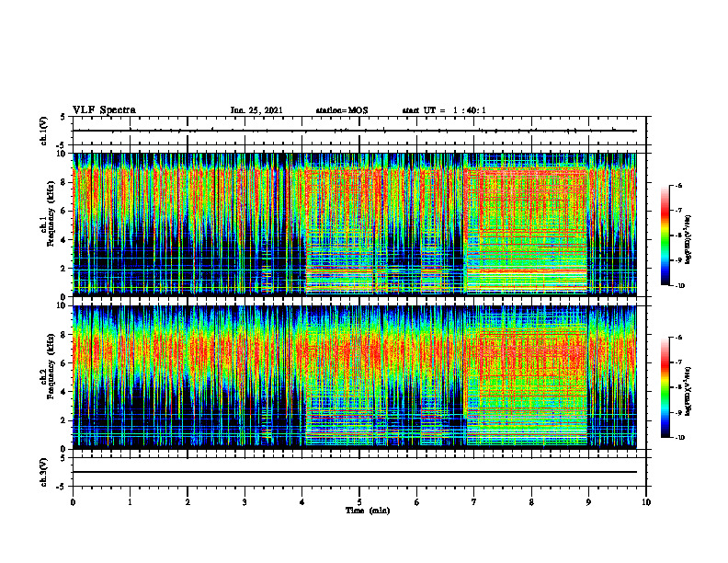The height and width of the screenshot is (563, 728).
Task: Click time-axis tick label "10" at far right
Action: [x=646, y=502]
